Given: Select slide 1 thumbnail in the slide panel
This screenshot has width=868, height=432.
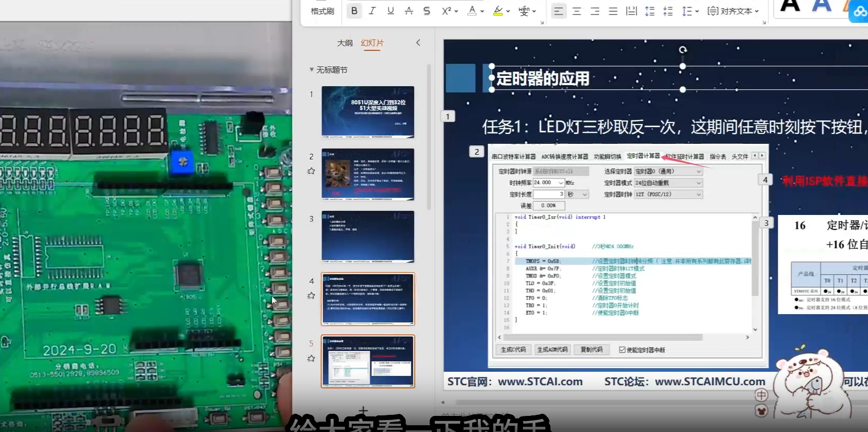Looking at the screenshot, I should (368, 112).
